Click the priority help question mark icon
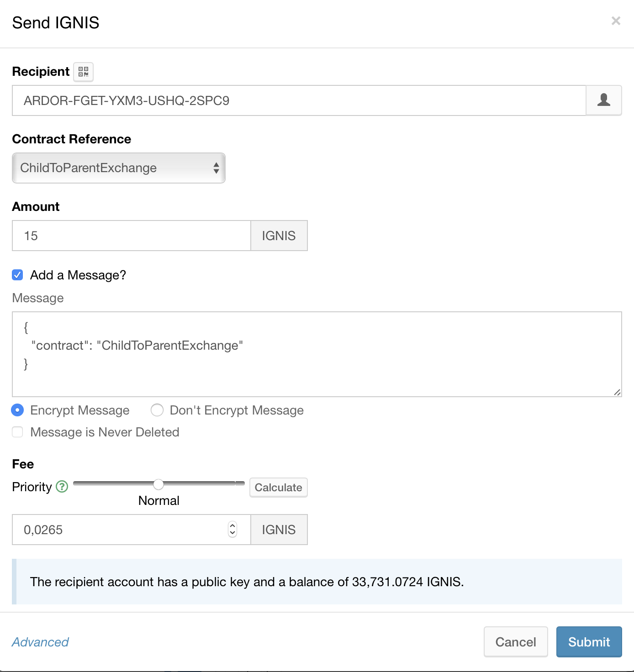Screen dimensions: 634x672 (62, 487)
